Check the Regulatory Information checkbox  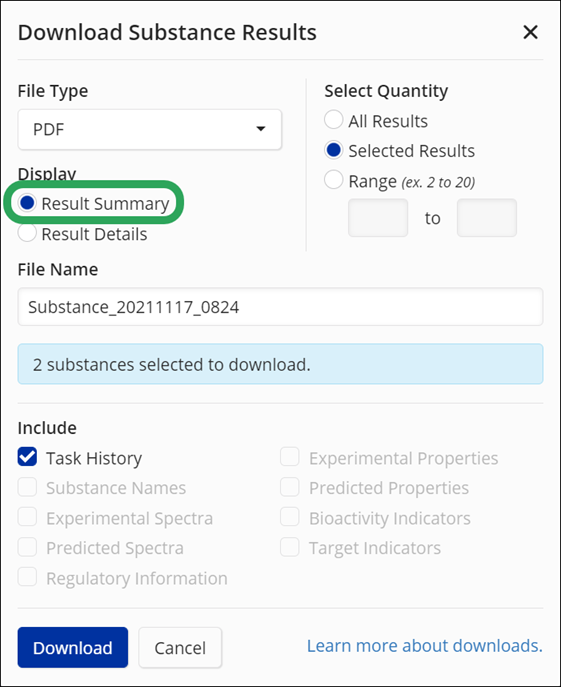click(x=27, y=577)
